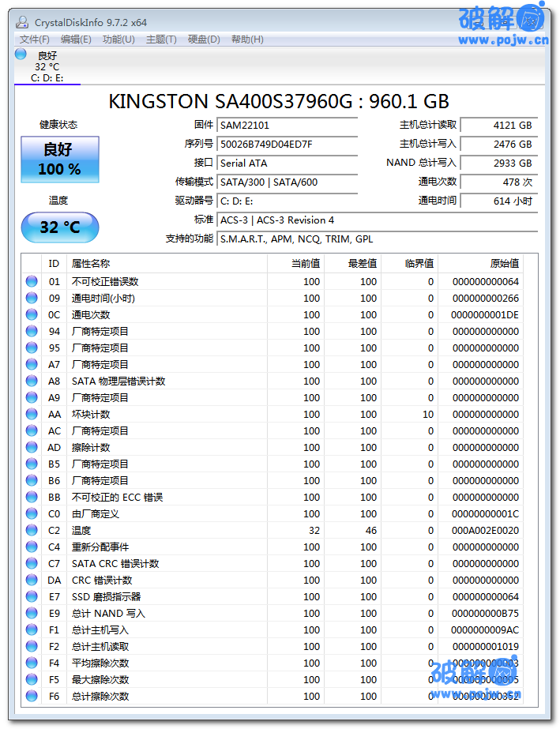560x729 pixels.
Task: Click status orb for AA 坏块计数
Action: coord(32,414)
